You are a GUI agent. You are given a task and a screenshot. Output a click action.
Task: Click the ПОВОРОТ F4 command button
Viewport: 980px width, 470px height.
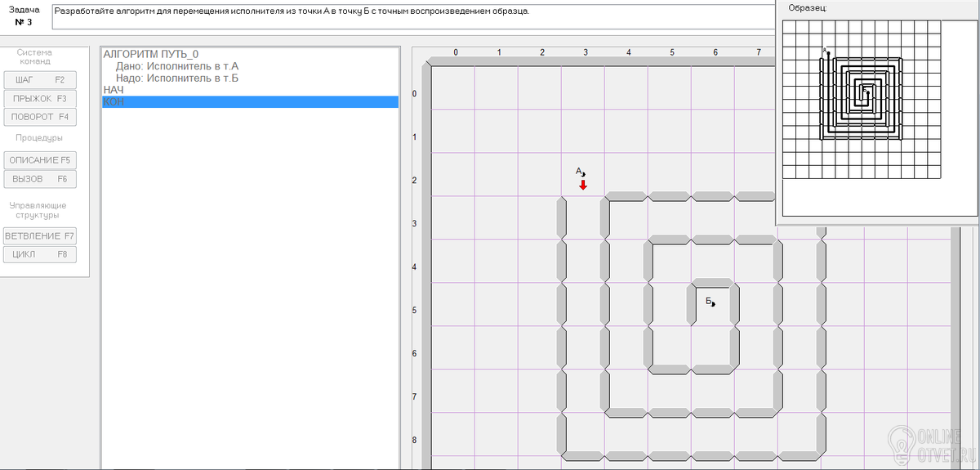tap(40, 117)
